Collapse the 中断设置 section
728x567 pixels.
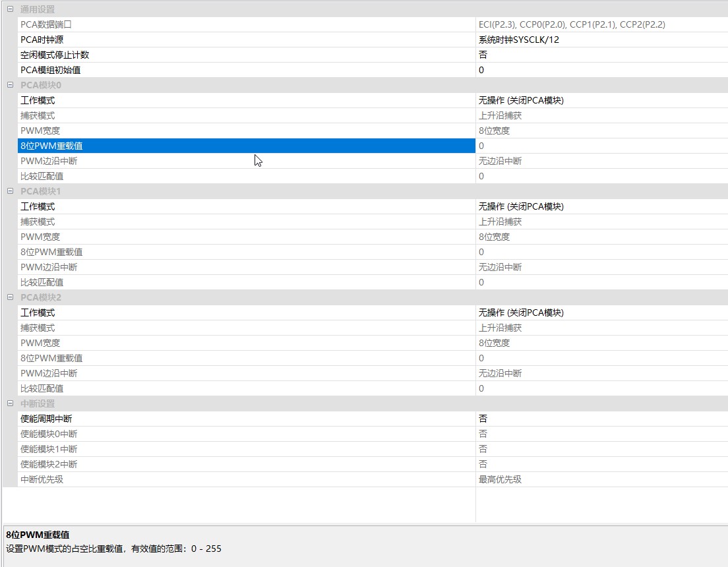pyautogui.click(x=10, y=403)
